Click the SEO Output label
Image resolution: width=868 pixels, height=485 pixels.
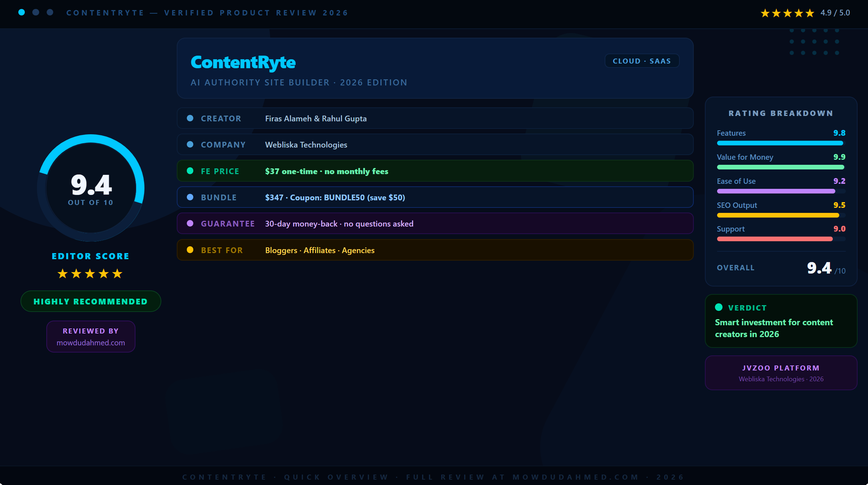click(x=737, y=205)
